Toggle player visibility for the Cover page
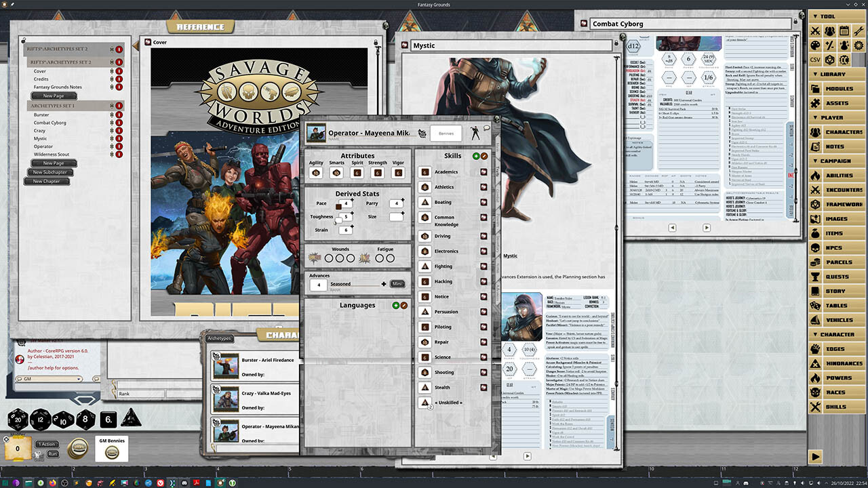 pos(120,70)
